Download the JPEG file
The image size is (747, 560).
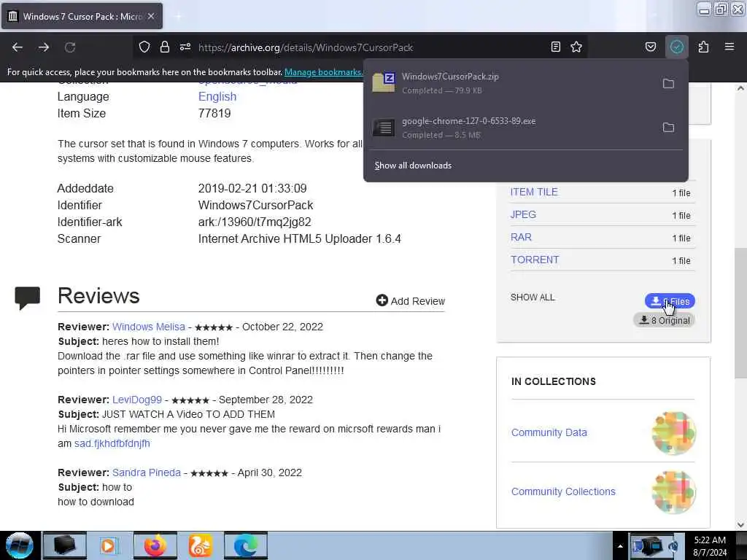pyautogui.click(x=523, y=214)
